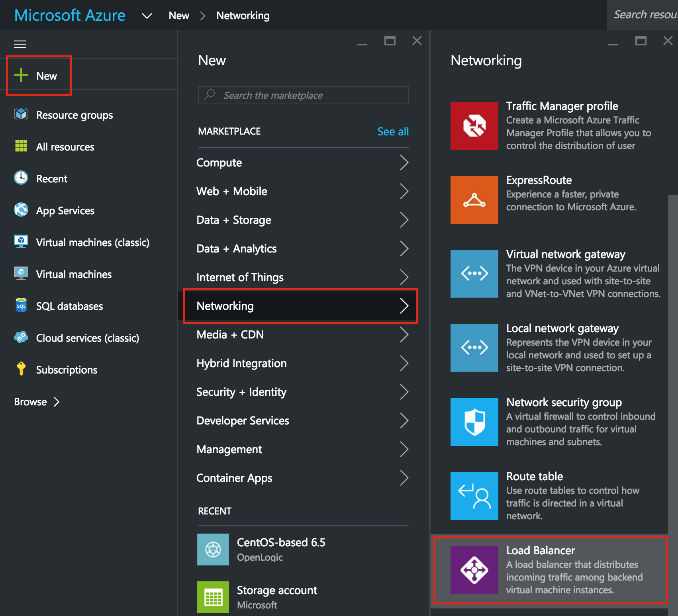Click the Resource groups cube icon
This screenshot has width=678, height=616.
[x=21, y=114]
